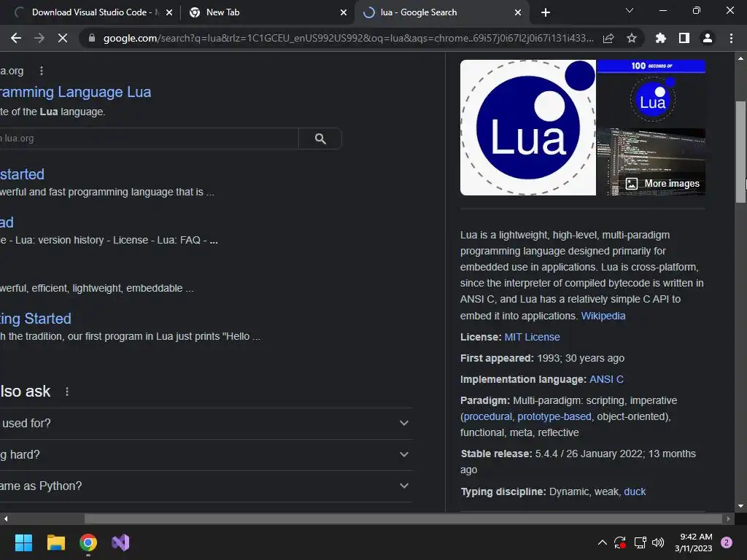The width and height of the screenshot is (747, 560).
Task: Open Visual Studio from taskbar
Action: coord(120,542)
